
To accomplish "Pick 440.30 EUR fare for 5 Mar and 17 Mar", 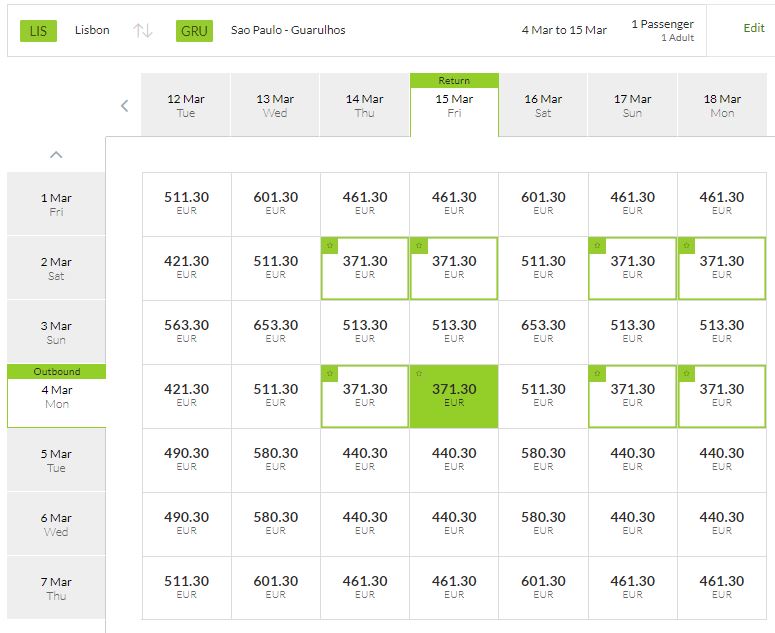I will [632, 460].
